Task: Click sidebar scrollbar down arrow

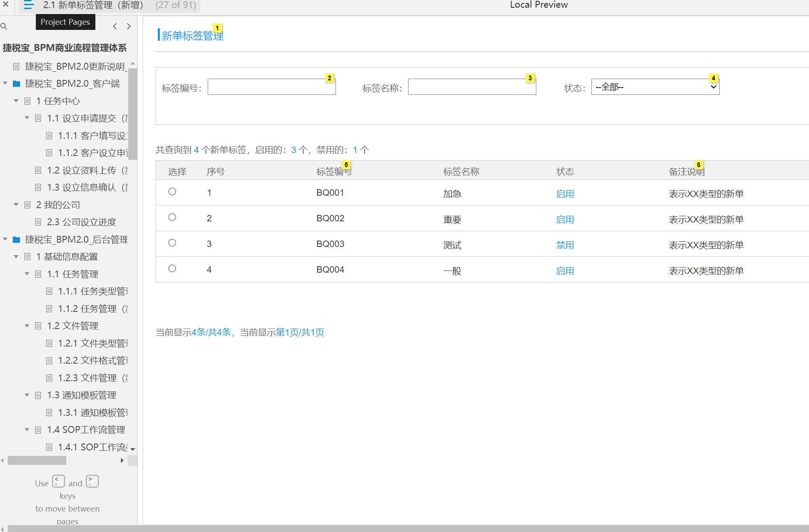Action: 132,449
